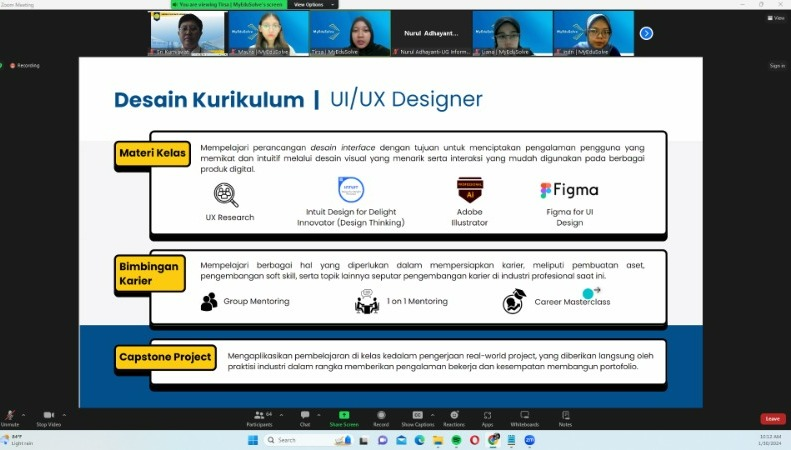The width and height of the screenshot is (791, 450).
Task: Open View Options dropdown
Action: click(313, 5)
